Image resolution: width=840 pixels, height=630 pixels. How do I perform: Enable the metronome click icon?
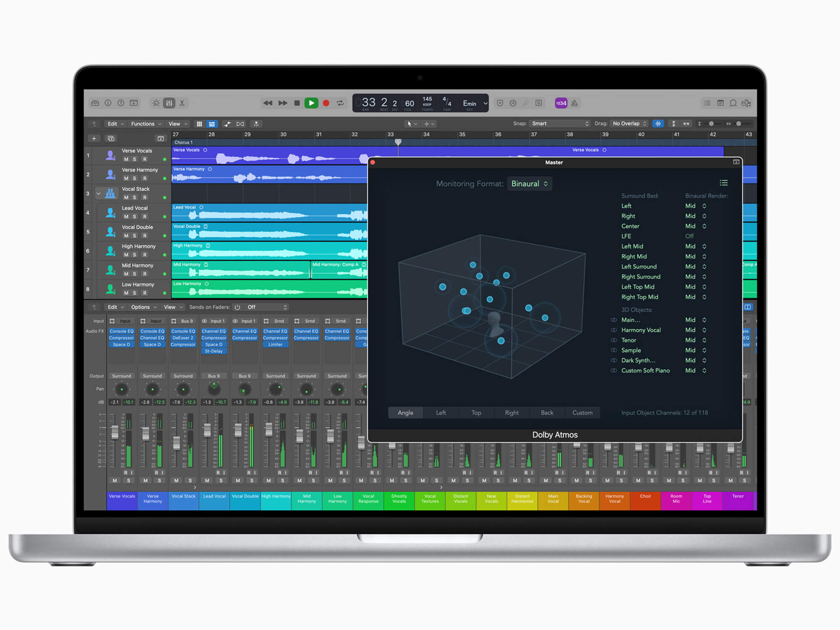click(575, 103)
